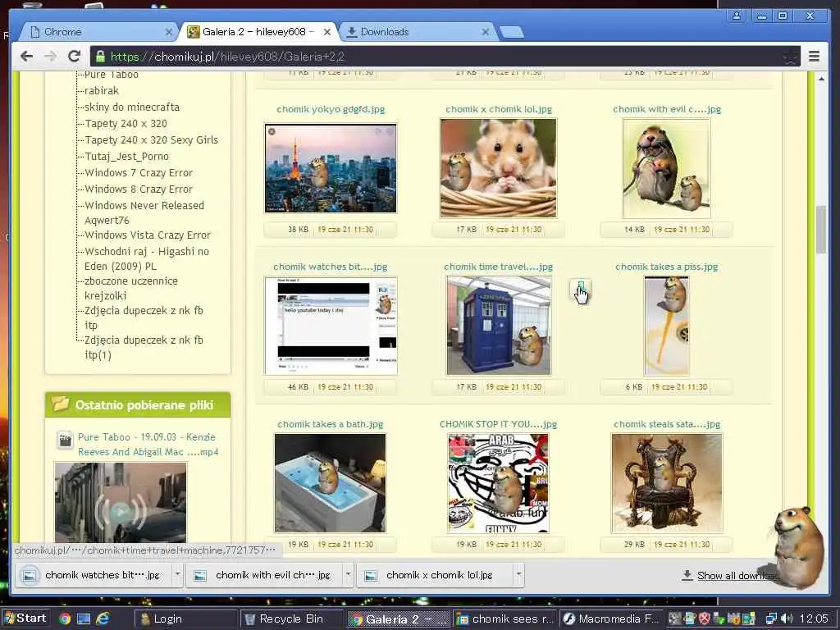Click the download arrow icon near Show all downloads
Image resolution: width=840 pixels, height=630 pixels.
pos(687,575)
